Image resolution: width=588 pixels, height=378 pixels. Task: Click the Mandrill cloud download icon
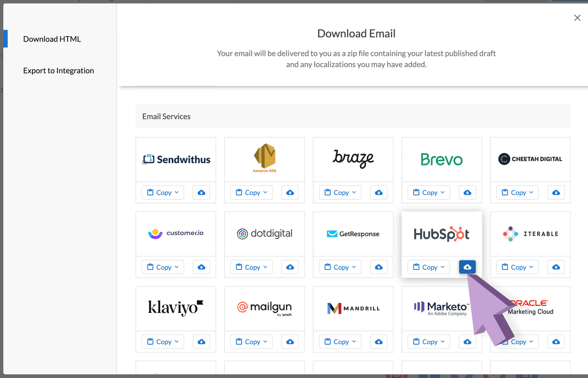(x=379, y=341)
